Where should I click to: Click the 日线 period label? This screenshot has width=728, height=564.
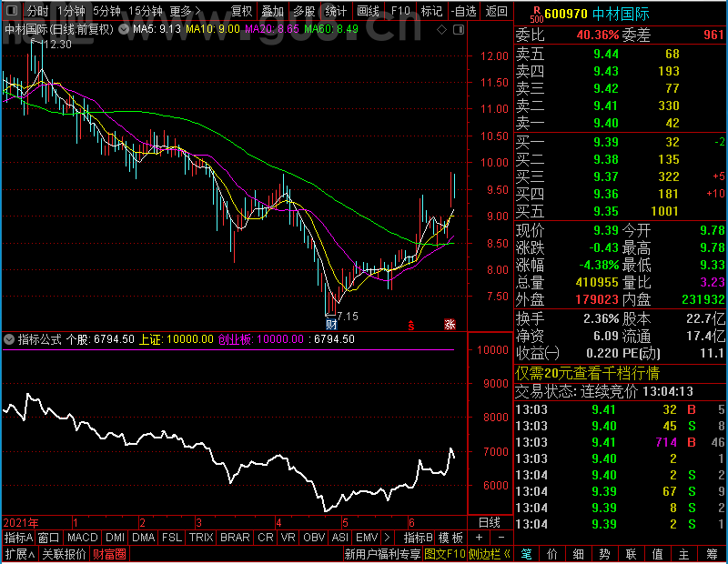point(490,523)
